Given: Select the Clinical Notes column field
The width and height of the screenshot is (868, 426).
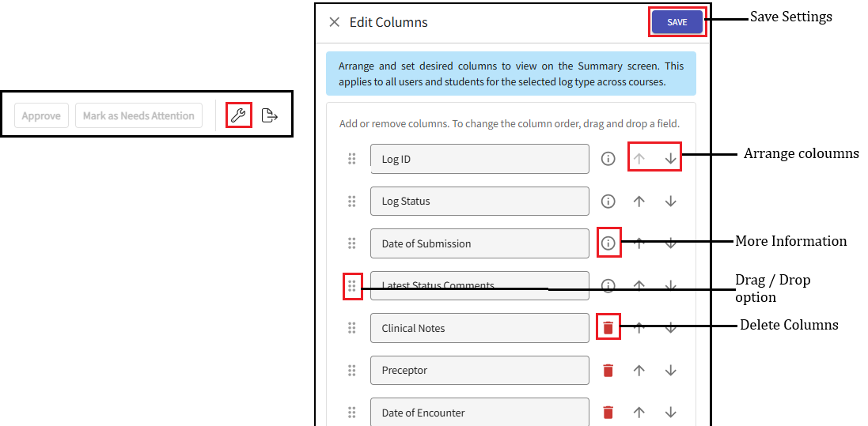Looking at the screenshot, I should point(479,328).
